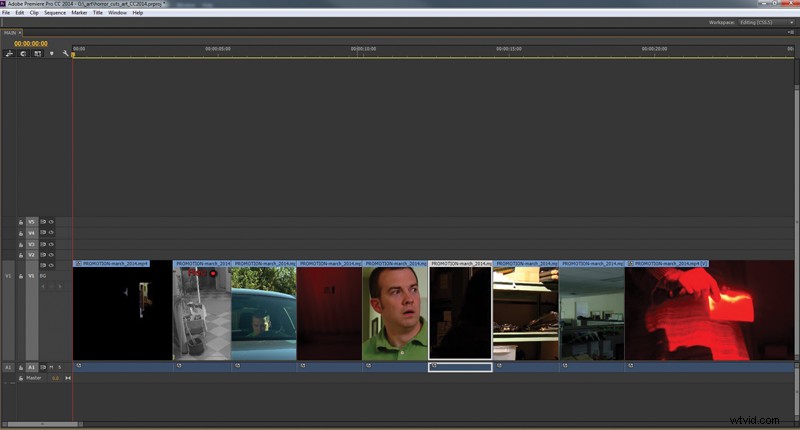
Task: Toggle sync lock on track V4
Action: (x=43, y=233)
